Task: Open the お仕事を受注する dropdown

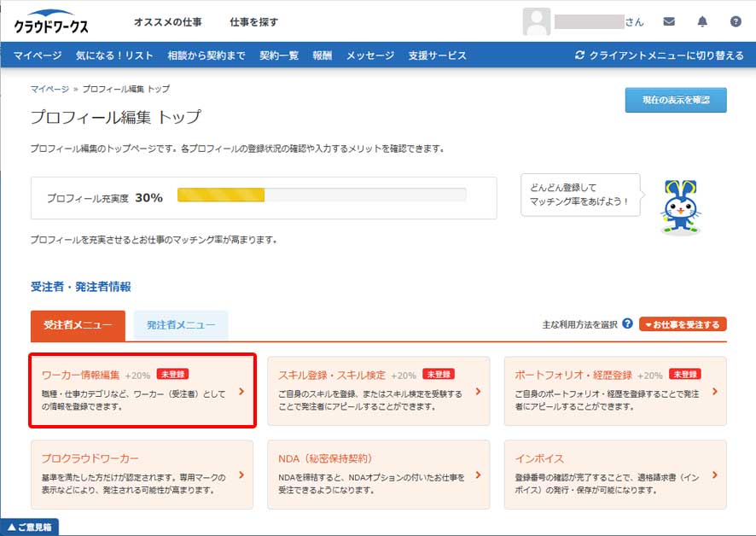Action: click(683, 324)
